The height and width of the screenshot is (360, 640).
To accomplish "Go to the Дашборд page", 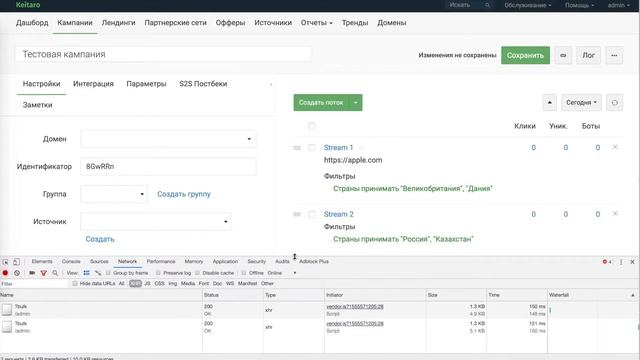I will [x=32, y=23].
